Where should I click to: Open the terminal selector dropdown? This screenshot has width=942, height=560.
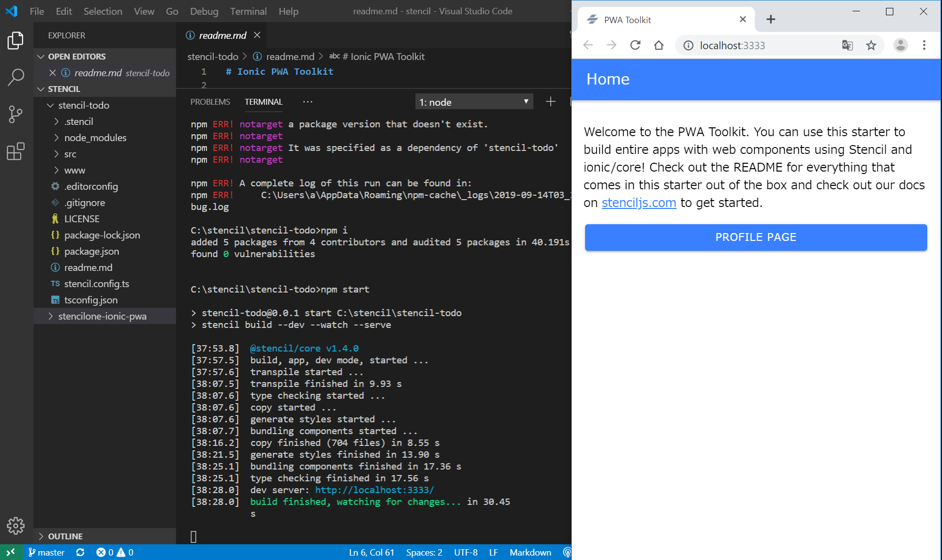click(x=473, y=102)
